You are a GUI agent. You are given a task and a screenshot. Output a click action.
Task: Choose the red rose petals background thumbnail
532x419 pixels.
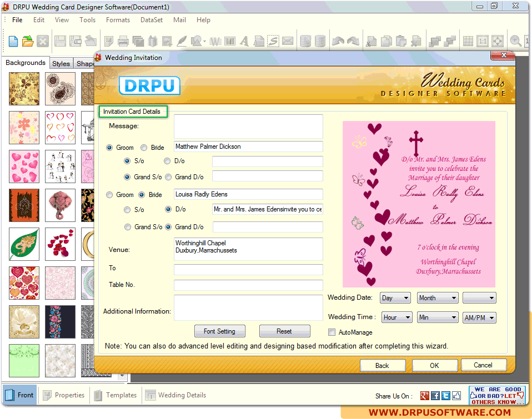click(x=60, y=243)
